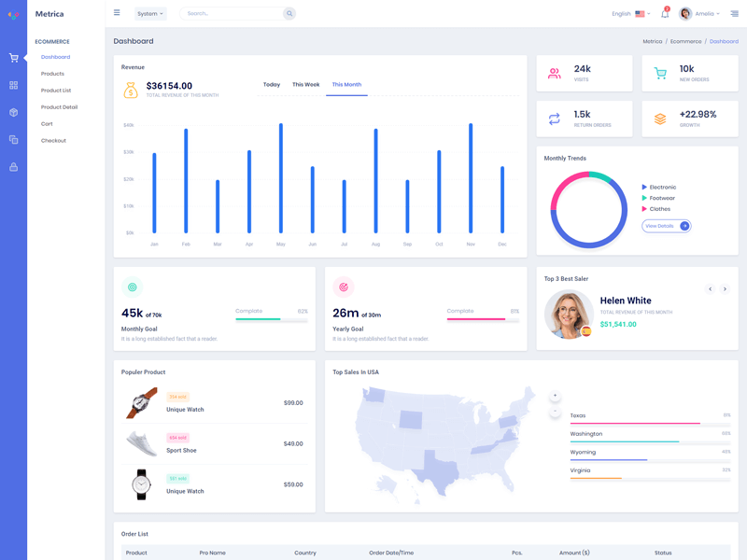Select the This Week tab
Viewport: 747px width, 560px height.
point(305,85)
